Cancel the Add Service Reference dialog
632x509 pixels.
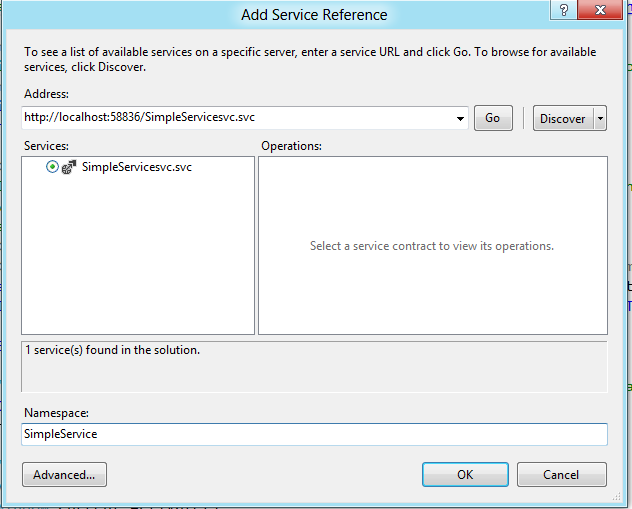[562, 474]
